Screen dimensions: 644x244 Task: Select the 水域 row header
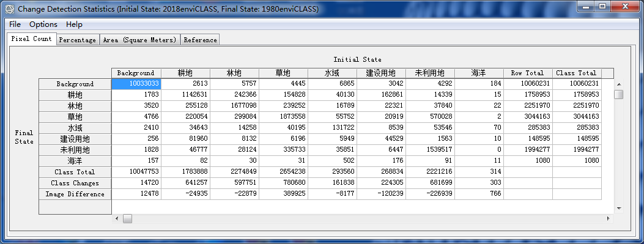75,128
